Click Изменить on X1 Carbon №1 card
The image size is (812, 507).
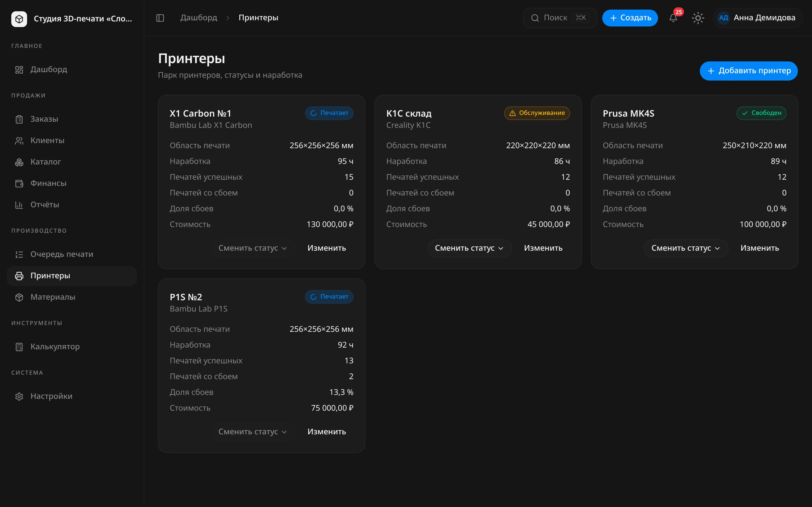coord(326,248)
